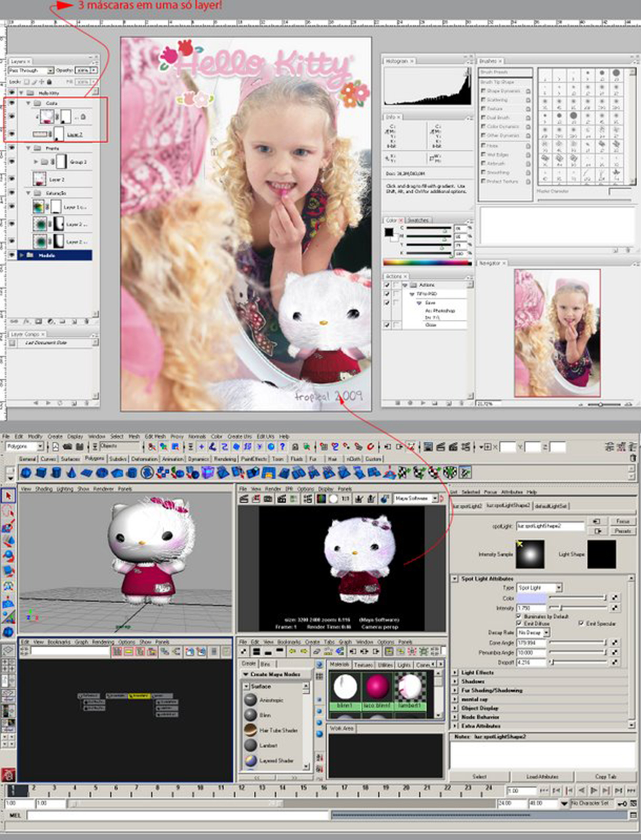Hide the Costa group with its eye icon

pos(12,103)
